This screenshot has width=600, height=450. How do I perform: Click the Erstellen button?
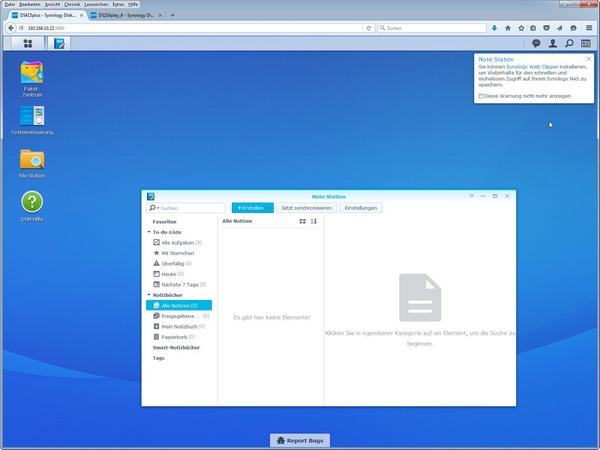pos(249,208)
